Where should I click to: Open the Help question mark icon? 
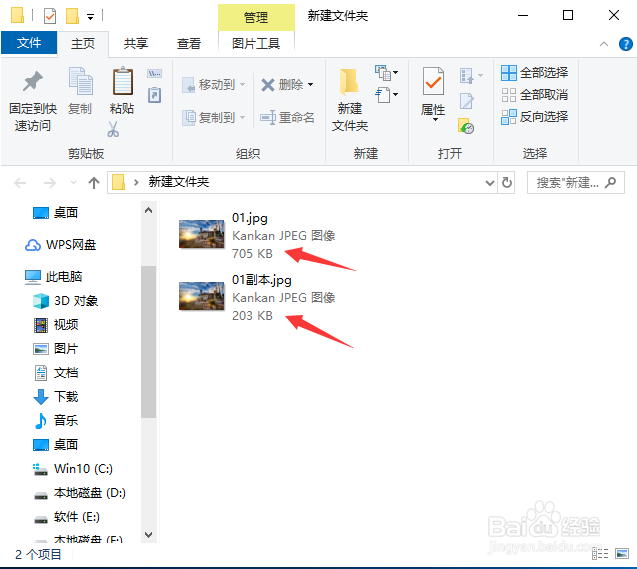625,44
